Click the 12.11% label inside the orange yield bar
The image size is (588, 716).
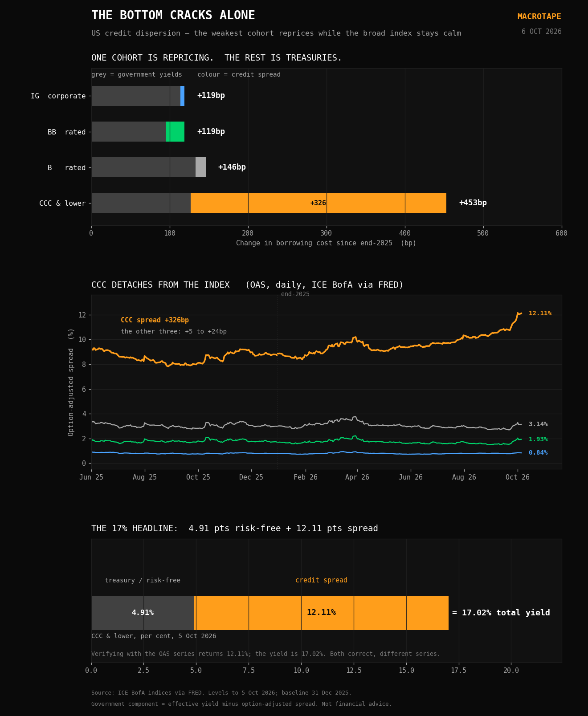(321, 613)
